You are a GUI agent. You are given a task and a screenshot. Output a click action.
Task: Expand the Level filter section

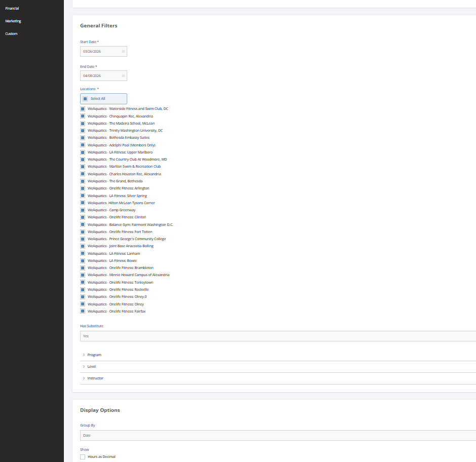point(91,367)
